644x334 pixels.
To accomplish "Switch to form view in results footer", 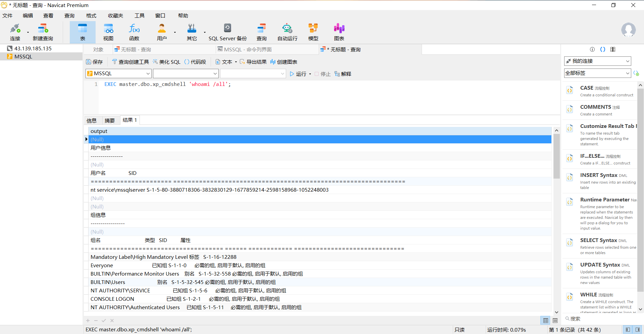I will 555,321.
